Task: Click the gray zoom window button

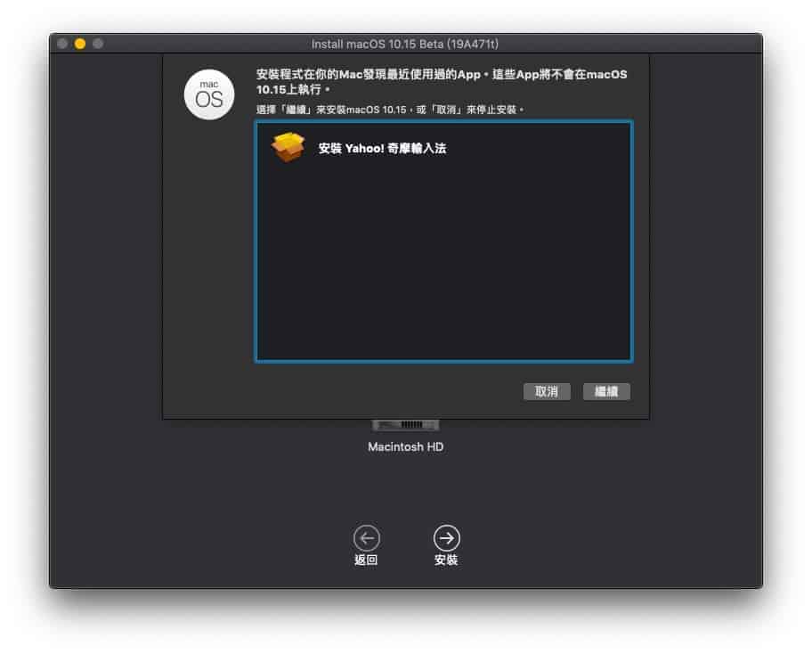Action: coord(98,44)
